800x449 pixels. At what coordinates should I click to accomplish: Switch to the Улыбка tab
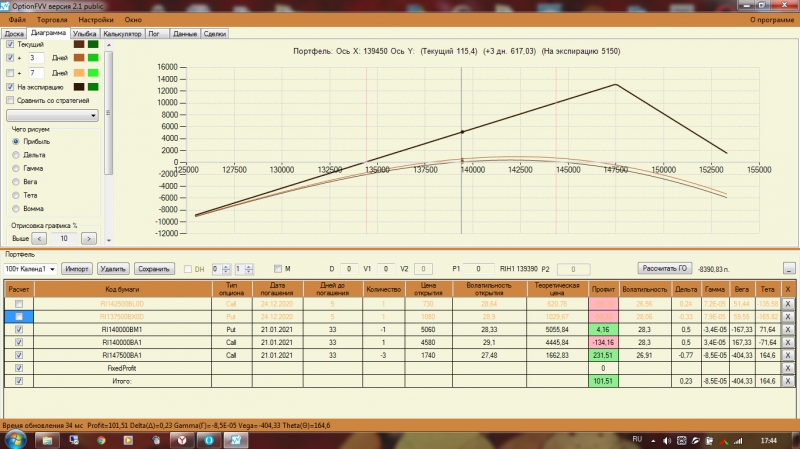coord(84,34)
